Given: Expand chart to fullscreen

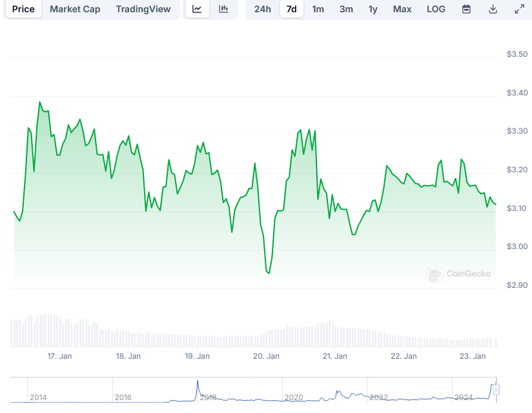Looking at the screenshot, I should tap(519, 9).
